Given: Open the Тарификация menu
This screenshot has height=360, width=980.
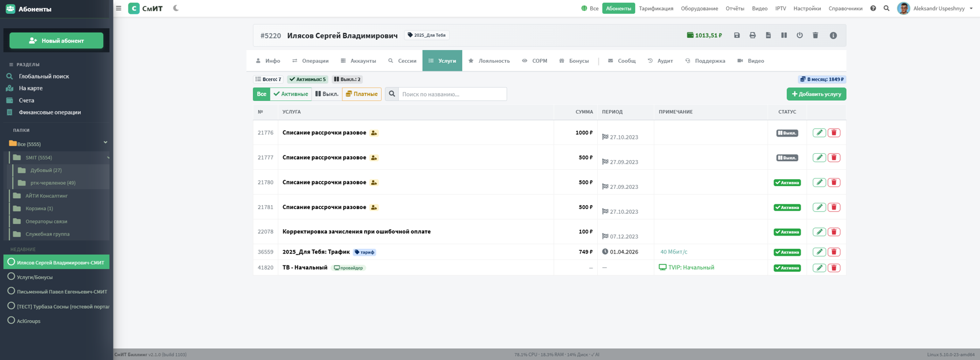Looking at the screenshot, I should click(656, 9).
